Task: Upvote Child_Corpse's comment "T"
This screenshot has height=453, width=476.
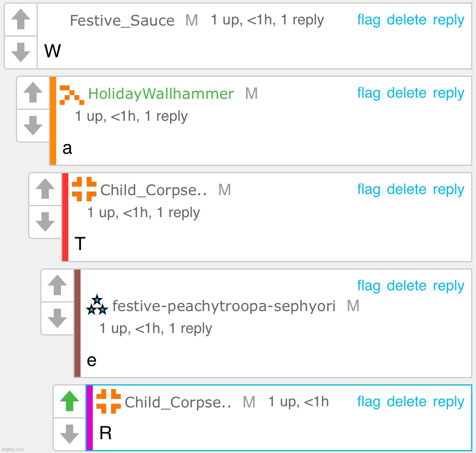Action: coord(45,189)
